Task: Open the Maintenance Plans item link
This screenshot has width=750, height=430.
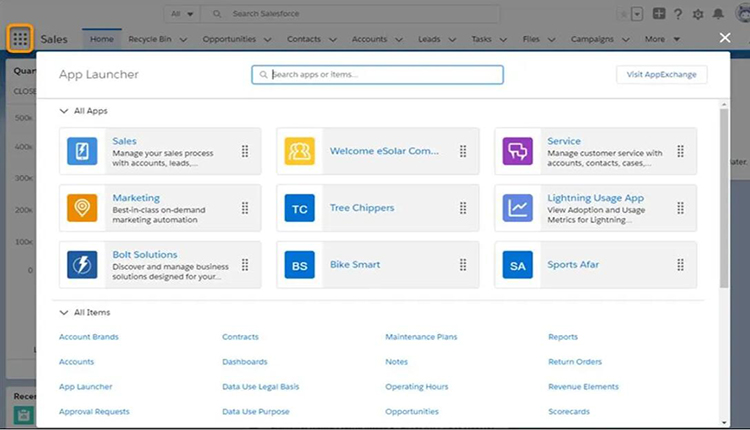Action: pos(421,337)
